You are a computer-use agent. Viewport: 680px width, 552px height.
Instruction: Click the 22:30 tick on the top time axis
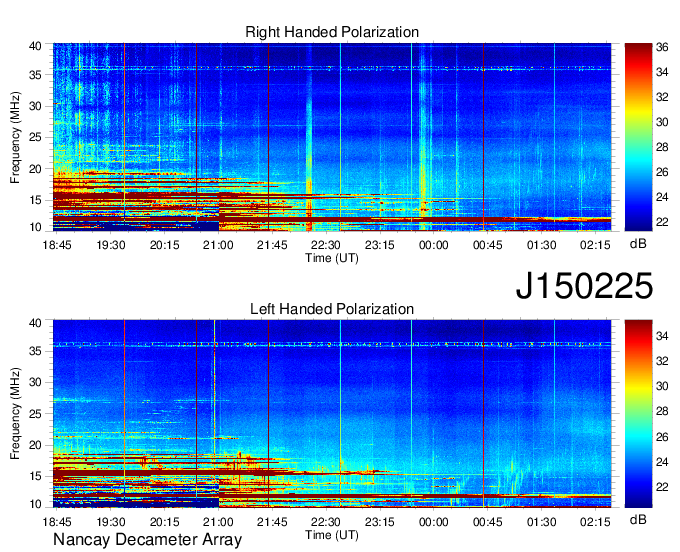coord(326,245)
